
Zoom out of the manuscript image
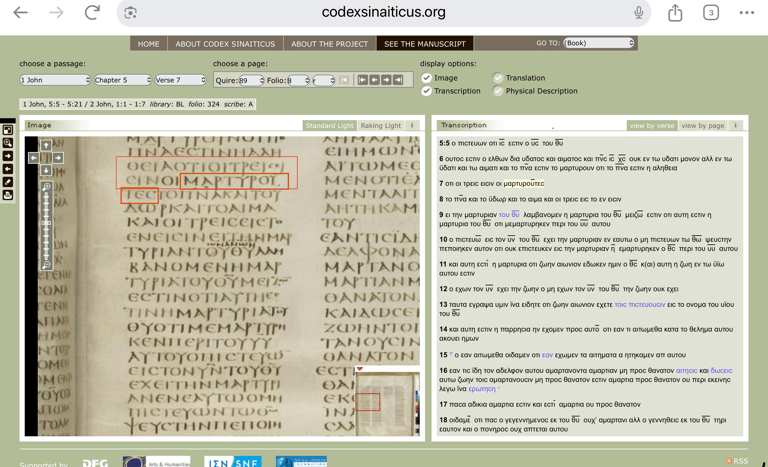click(x=46, y=265)
